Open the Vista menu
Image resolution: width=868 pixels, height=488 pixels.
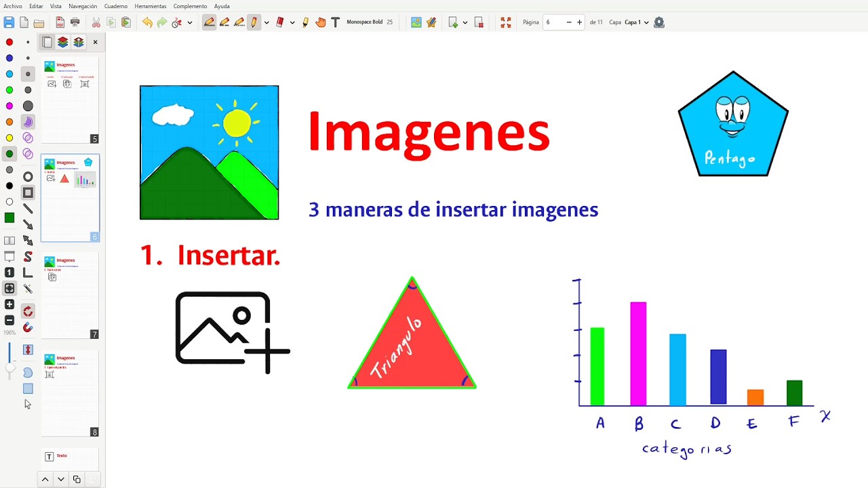56,6
